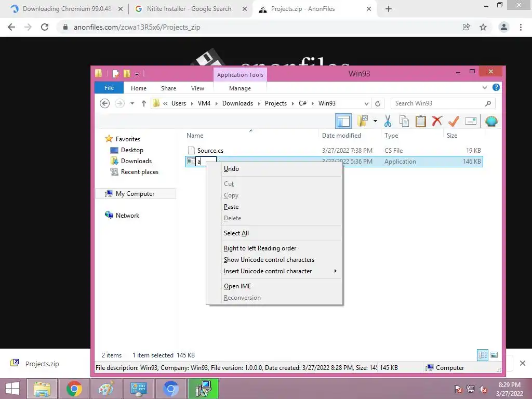Toggle the preview pane layout icon

pos(343,121)
